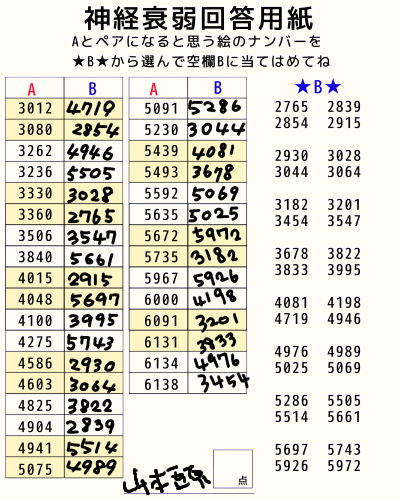
Task: Click the ★B★ list heading
Action: tap(318, 87)
